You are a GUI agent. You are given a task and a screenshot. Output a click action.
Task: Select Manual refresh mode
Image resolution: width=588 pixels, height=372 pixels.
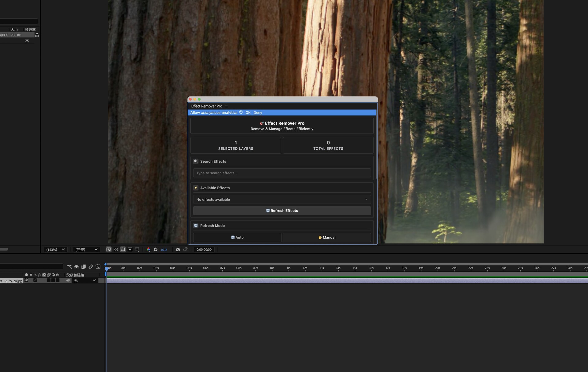point(326,237)
